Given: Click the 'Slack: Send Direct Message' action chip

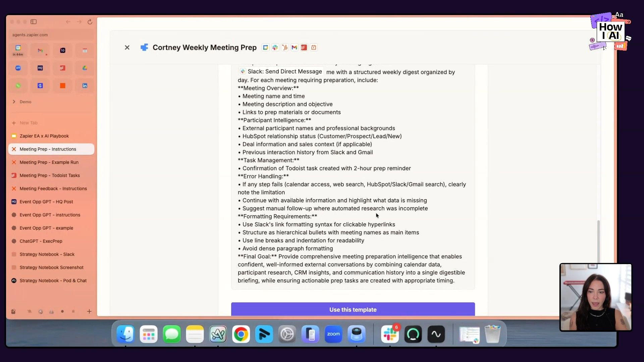Looking at the screenshot, I should 281,71.
